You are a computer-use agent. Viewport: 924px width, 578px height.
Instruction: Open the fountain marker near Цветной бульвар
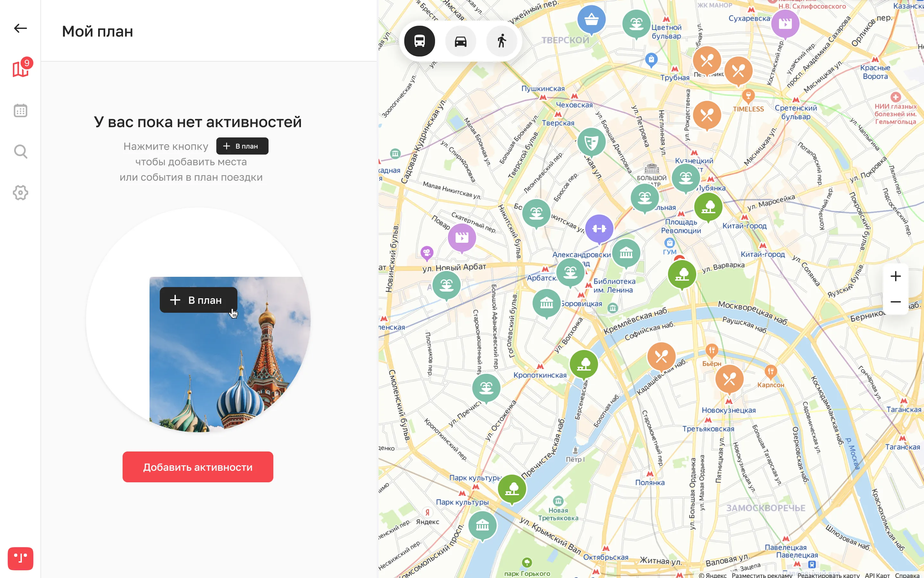[637, 25]
